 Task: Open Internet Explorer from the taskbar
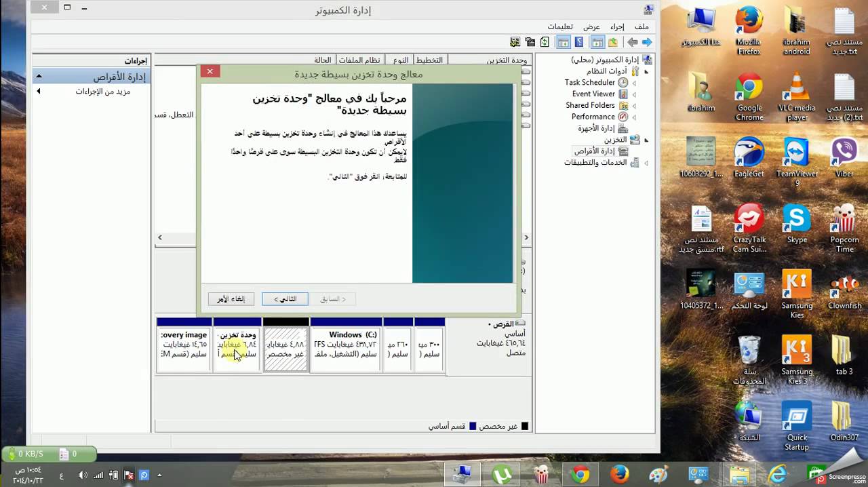click(778, 474)
